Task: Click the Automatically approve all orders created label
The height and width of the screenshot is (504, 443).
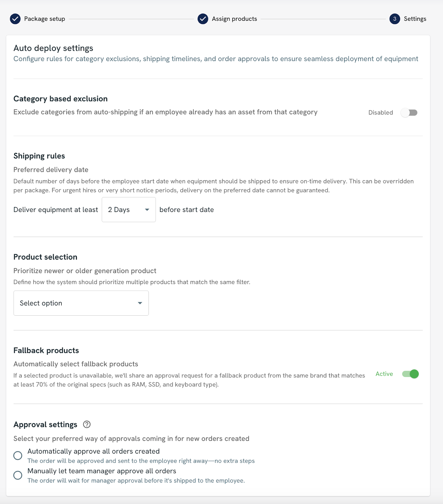Action: click(x=93, y=451)
